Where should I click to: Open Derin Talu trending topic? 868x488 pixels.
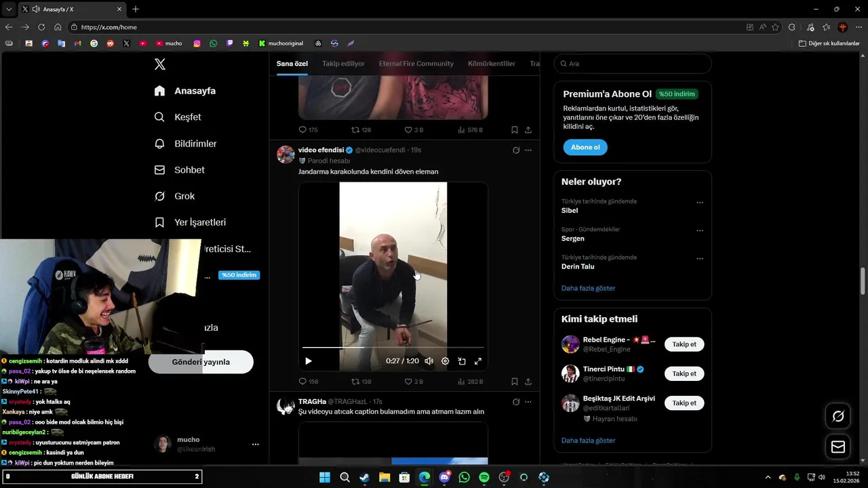578,266
